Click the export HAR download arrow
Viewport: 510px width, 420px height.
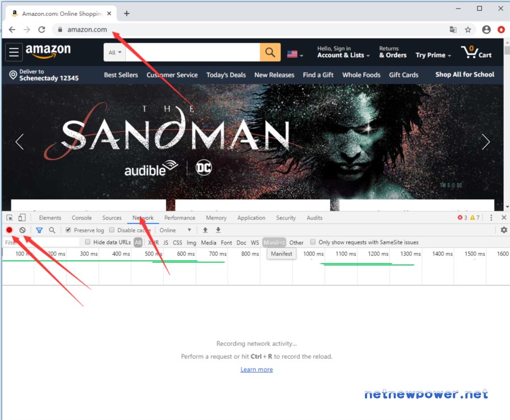click(x=218, y=230)
